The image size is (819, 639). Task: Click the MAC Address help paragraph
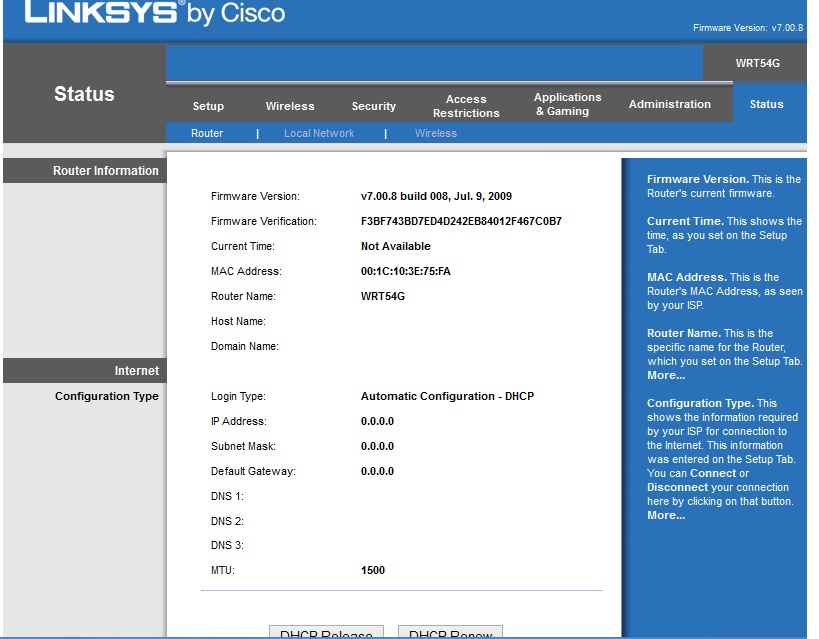click(x=724, y=291)
